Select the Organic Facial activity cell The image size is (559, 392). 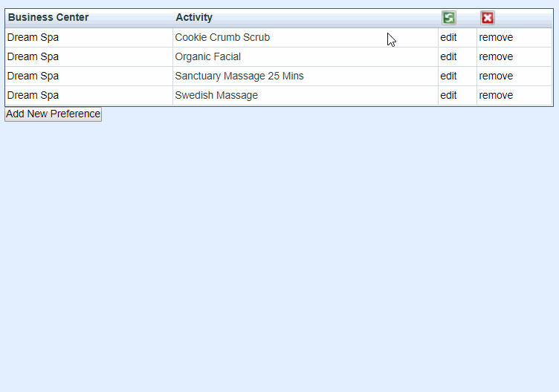pos(306,56)
